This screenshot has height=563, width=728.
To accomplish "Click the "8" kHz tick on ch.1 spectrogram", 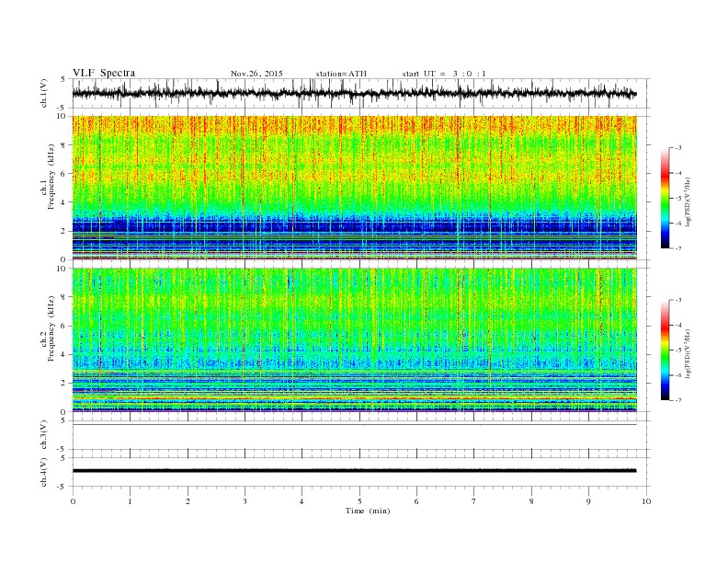I will pos(64,145).
